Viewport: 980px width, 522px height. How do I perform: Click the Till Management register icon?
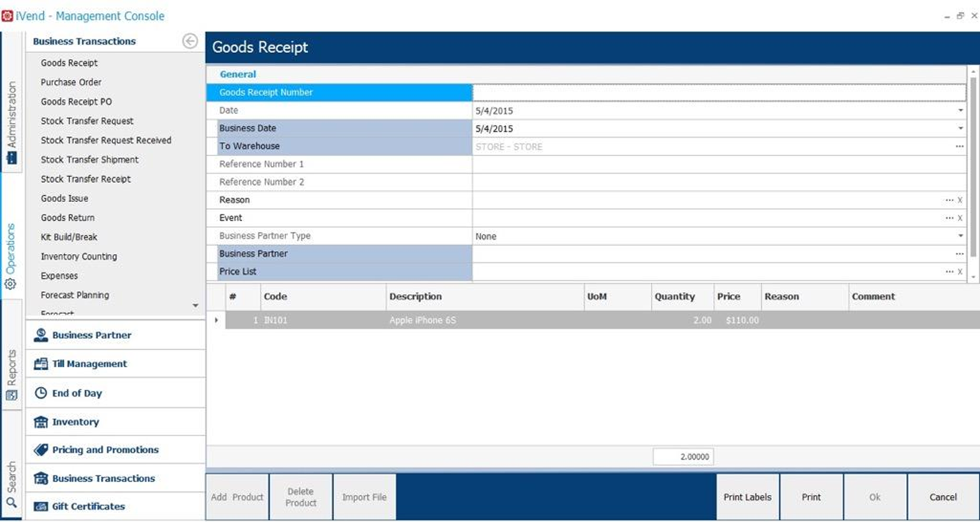point(41,364)
